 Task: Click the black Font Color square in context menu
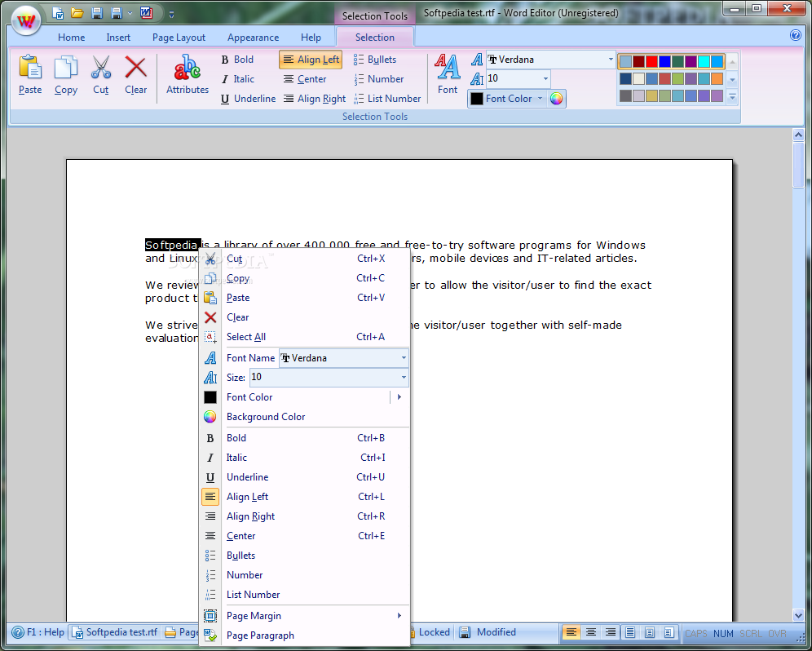[210, 397]
